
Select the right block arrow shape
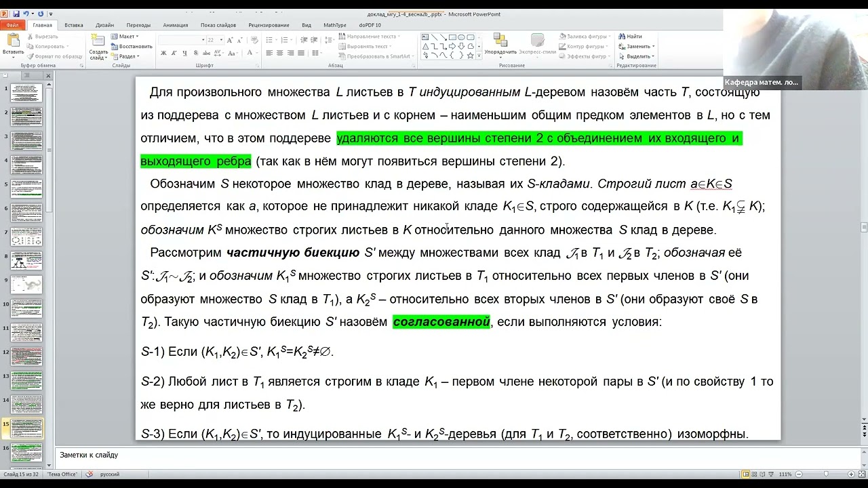click(x=452, y=46)
